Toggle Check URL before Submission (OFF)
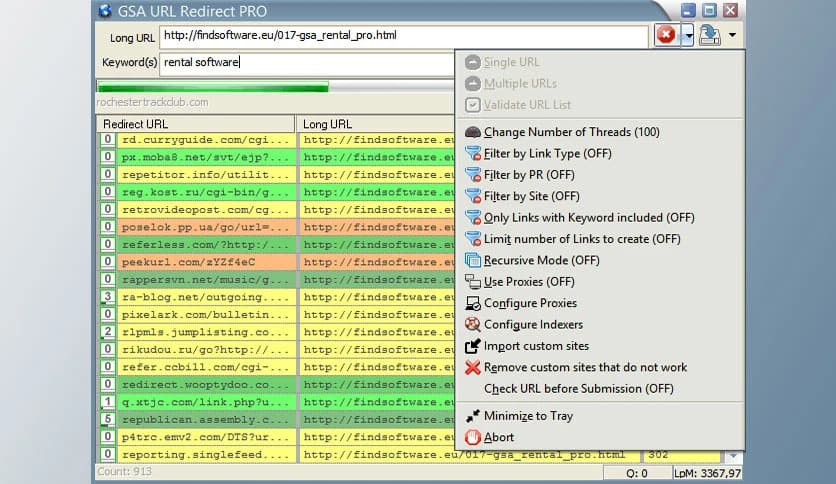The width and height of the screenshot is (836, 484). tap(600, 389)
